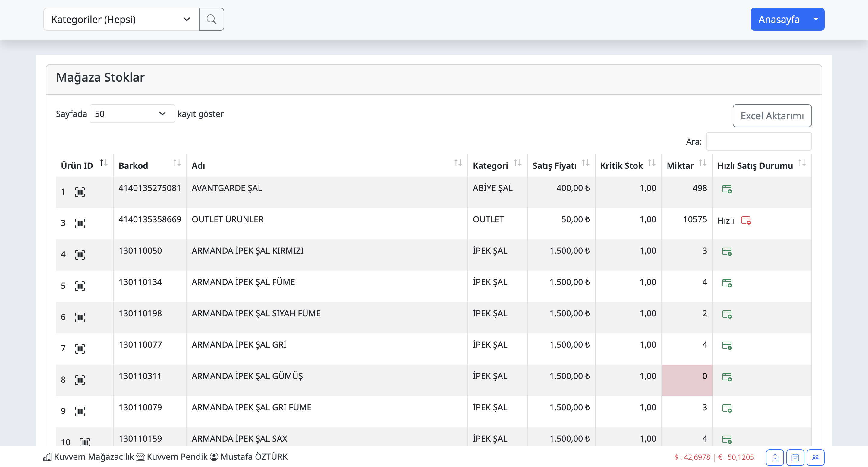Viewport: 868px width, 467px height.
Task: Click barcode icon in ARMANDA İPEK ŞAL GÜMÜŞ row
Action: 80,380
